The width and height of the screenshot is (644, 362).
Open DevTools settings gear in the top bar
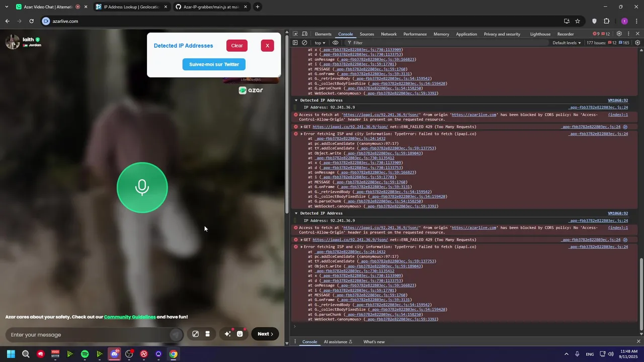pyautogui.click(x=619, y=34)
